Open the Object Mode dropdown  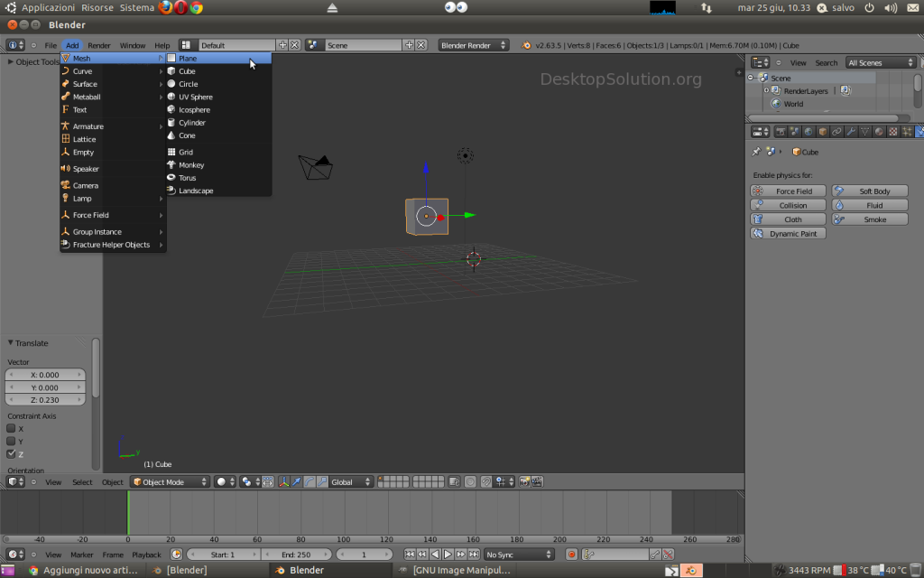(170, 482)
